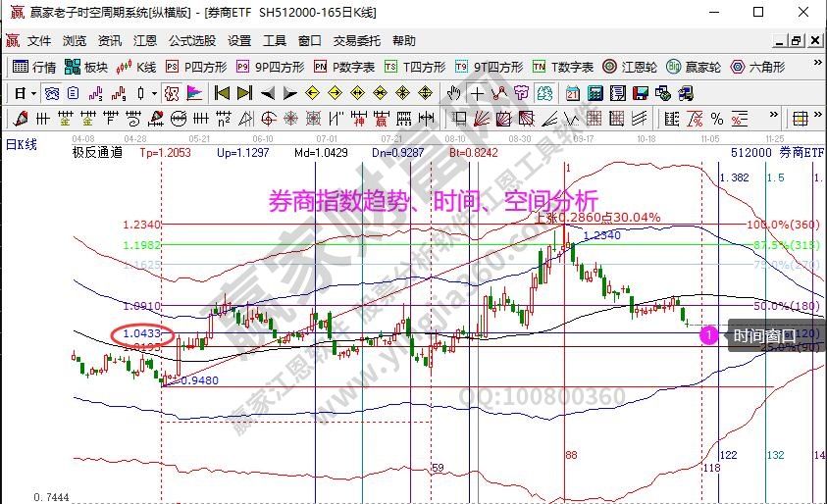The height and width of the screenshot is (504, 827).
Task: Open the P数字表 tool
Action: (344, 67)
